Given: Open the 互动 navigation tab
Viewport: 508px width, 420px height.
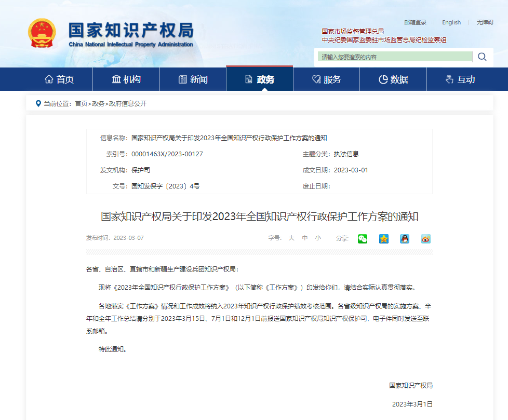Looking at the screenshot, I should point(460,79).
